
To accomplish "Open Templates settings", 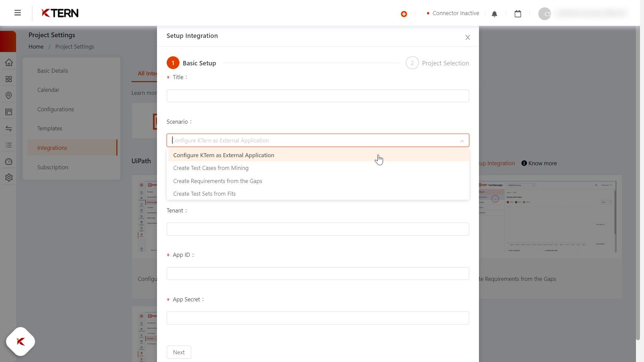I will pos(50,128).
